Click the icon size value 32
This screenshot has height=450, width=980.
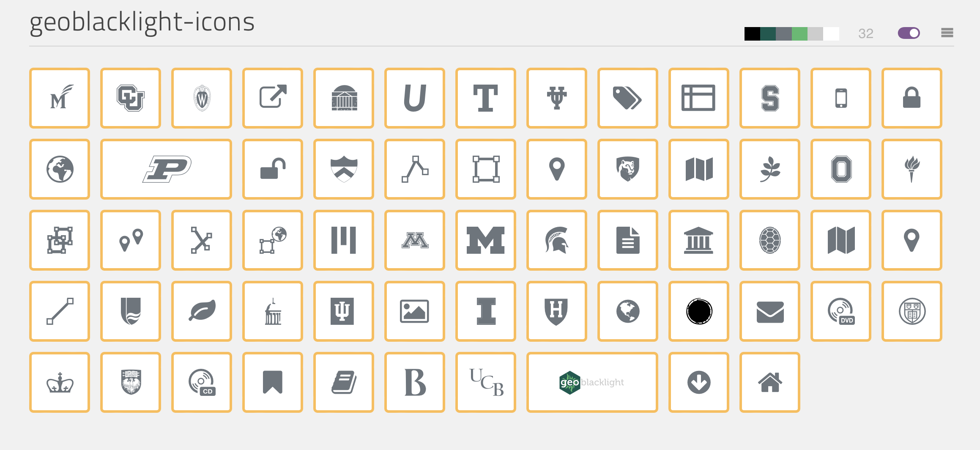tap(865, 33)
